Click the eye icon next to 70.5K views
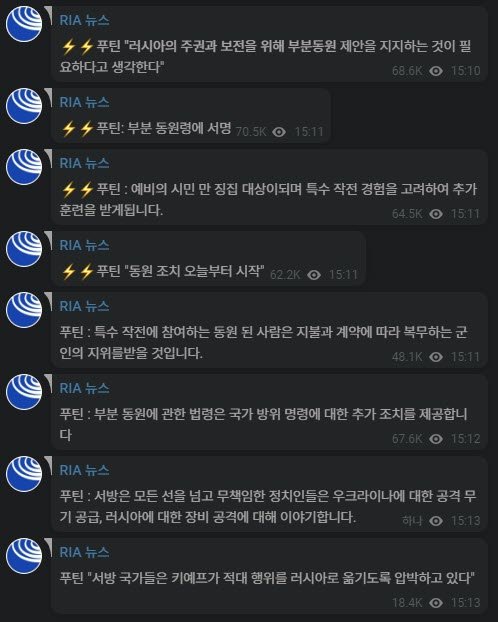Viewport: 498px width, 622px height. pyautogui.click(x=279, y=132)
